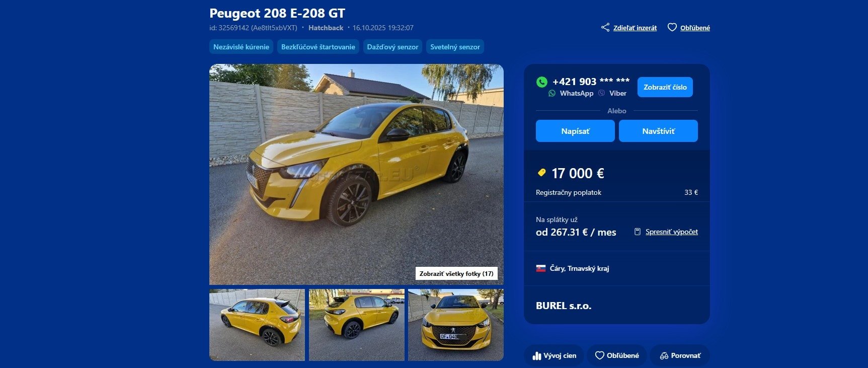This screenshot has height=368, width=868.
Task: Select the Bezkľúčové štartovanie tag
Action: click(318, 47)
